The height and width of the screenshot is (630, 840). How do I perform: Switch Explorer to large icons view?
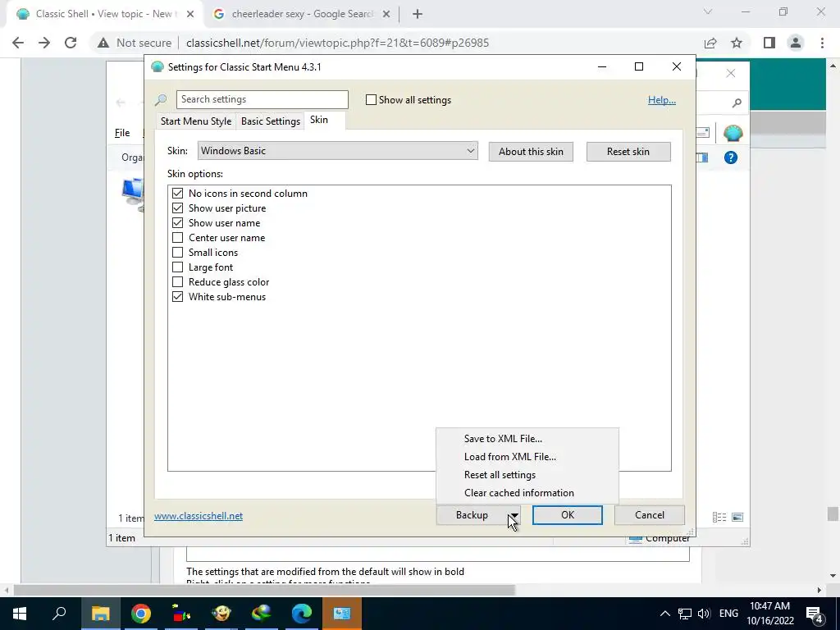[x=737, y=517]
